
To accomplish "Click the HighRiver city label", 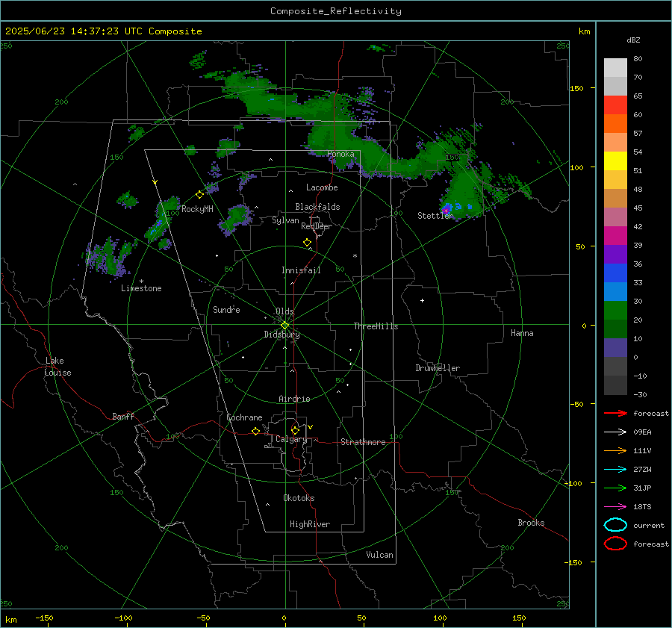I will [310, 524].
